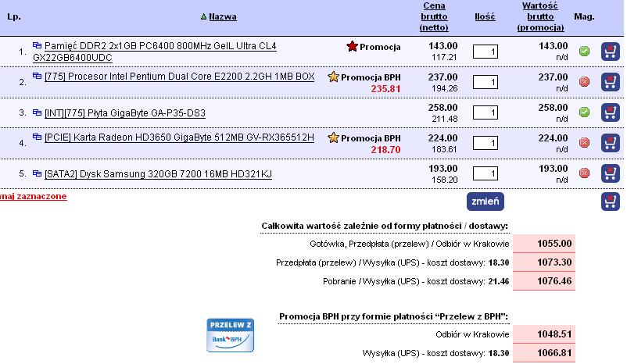Click red BPH price 235.81
The height and width of the screenshot is (364, 627).
[385, 89]
